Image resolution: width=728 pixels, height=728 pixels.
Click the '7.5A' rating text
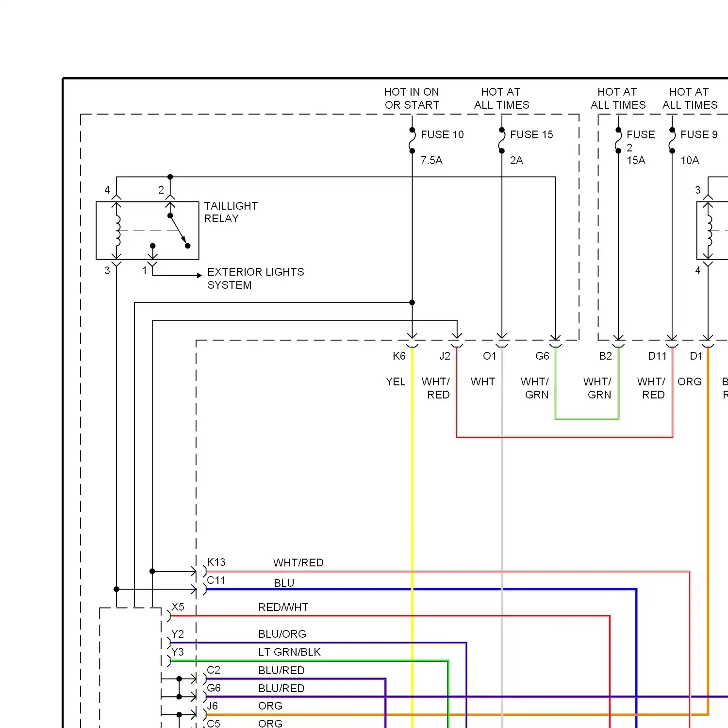point(431,160)
